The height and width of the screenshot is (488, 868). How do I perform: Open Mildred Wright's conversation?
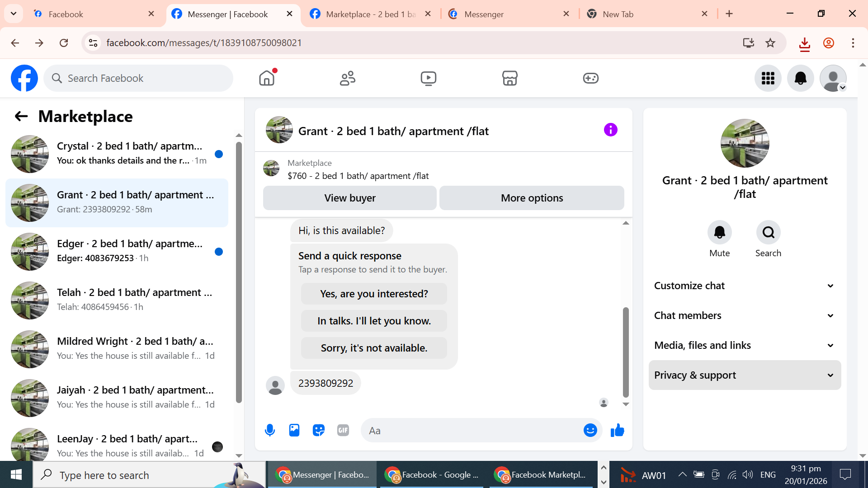117,349
